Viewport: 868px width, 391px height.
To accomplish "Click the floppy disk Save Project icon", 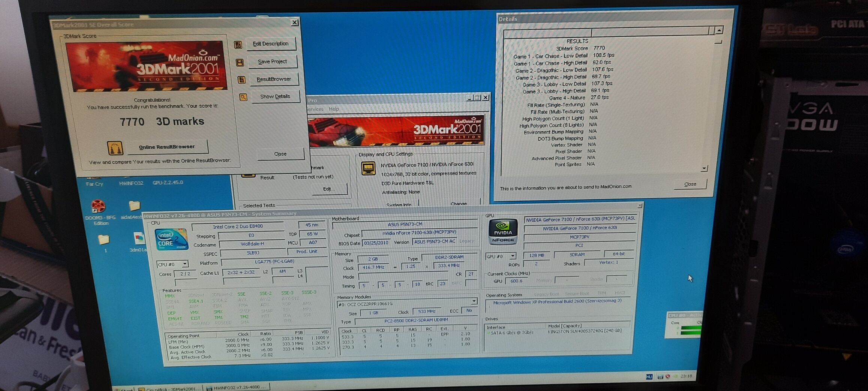I will pyautogui.click(x=240, y=62).
